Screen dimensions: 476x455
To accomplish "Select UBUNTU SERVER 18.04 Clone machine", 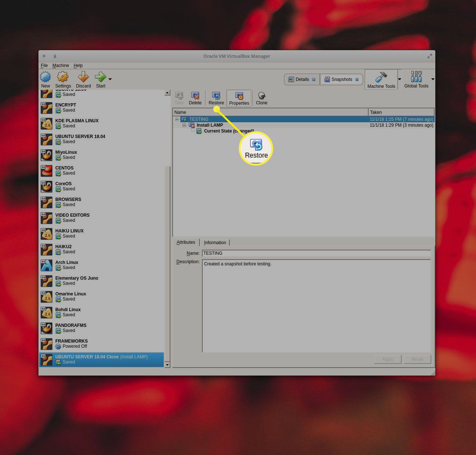I will pyautogui.click(x=102, y=359).
